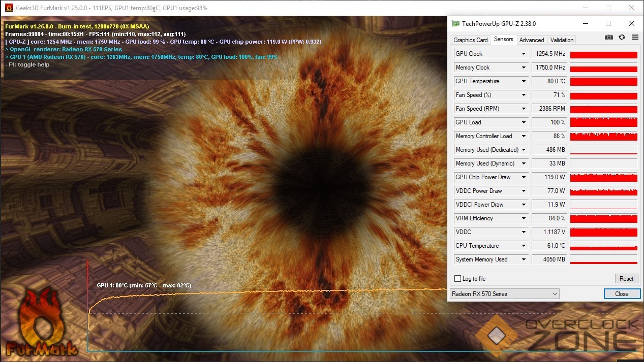Switch to the Graphics Card tab
Screen dimensions: 644x362
click(470, 40)
